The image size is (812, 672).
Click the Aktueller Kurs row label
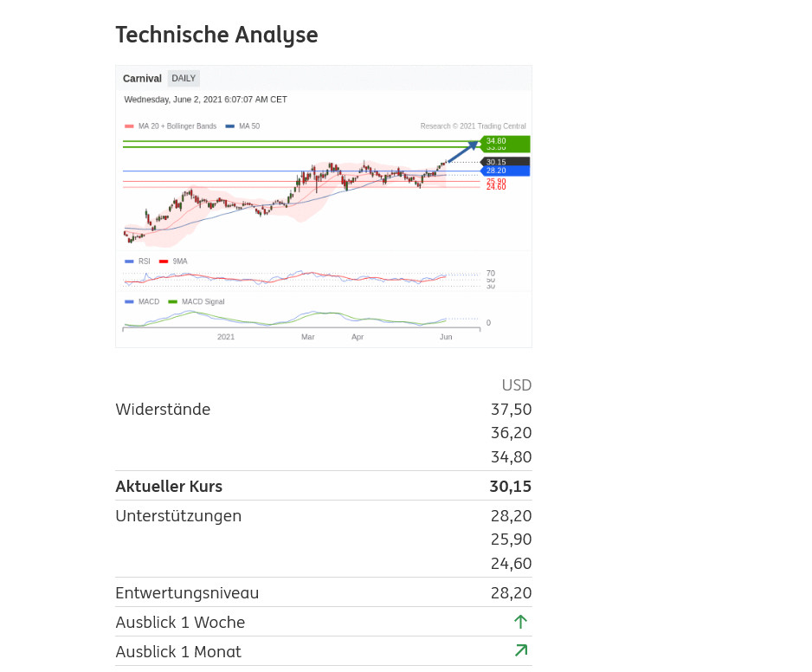coord(169,486)
